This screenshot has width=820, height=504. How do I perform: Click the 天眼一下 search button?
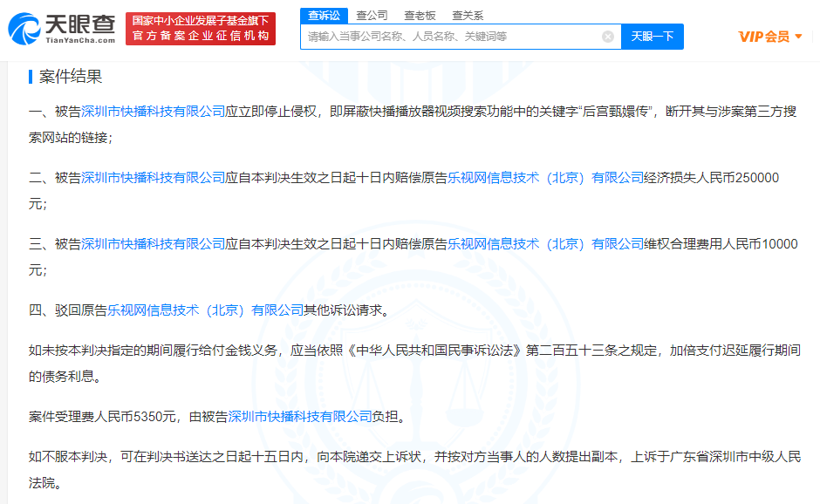tap(653, 37)
